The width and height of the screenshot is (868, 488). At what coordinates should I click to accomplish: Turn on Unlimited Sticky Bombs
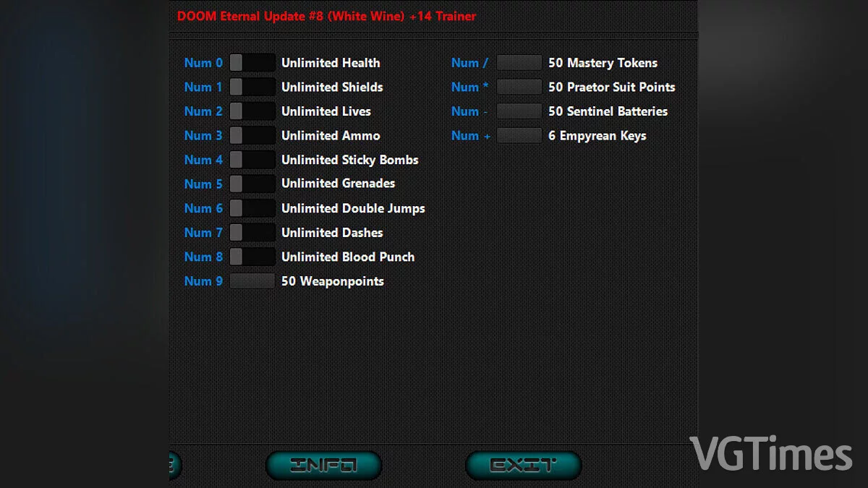click(x=252, y=160)
